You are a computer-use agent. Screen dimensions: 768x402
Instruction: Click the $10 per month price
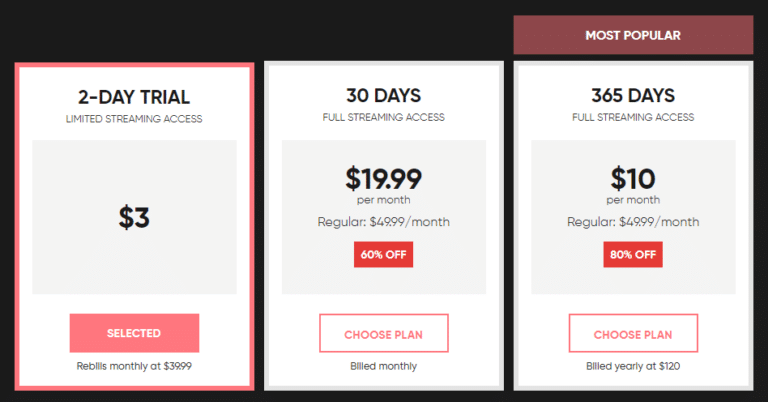(633, 180)
